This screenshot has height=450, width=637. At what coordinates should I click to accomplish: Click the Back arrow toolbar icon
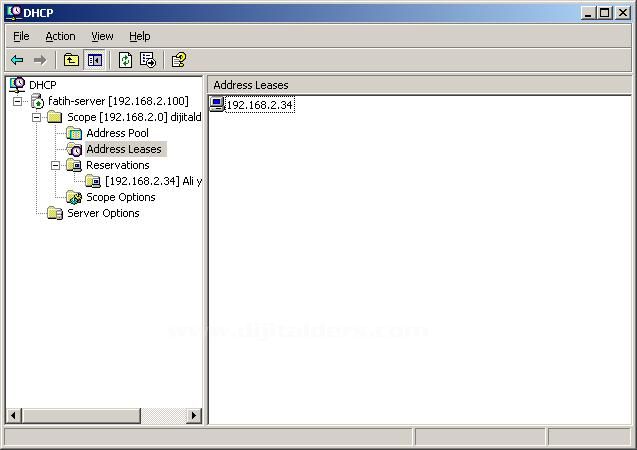(17, 60)
